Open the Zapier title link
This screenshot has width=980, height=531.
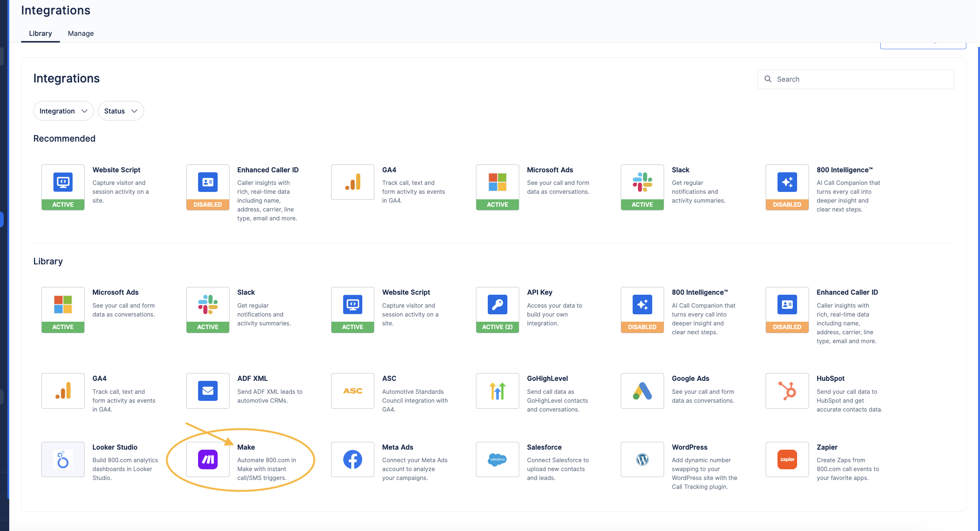pos(827,447)
